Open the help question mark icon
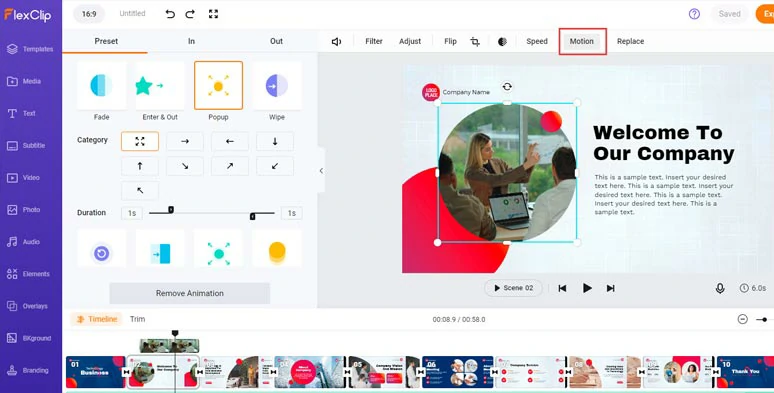This screenshot has width=774, height=393. [x=694, y=14]
